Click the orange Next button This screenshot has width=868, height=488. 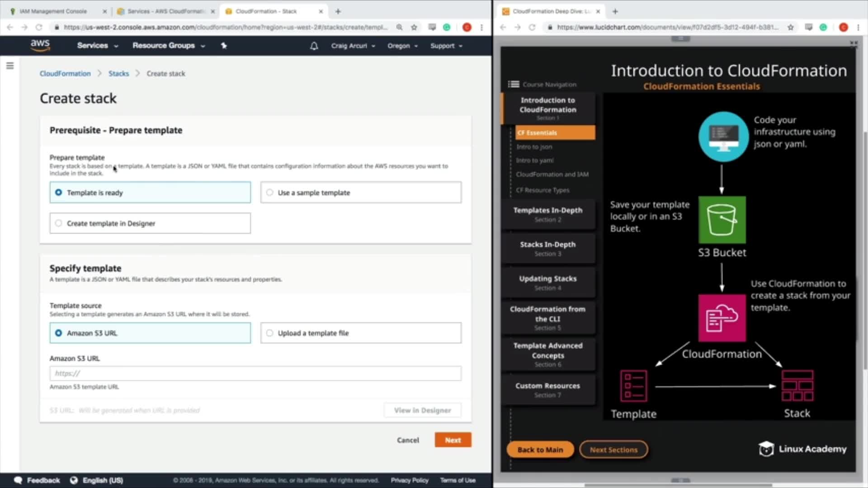tap(453, 440)
